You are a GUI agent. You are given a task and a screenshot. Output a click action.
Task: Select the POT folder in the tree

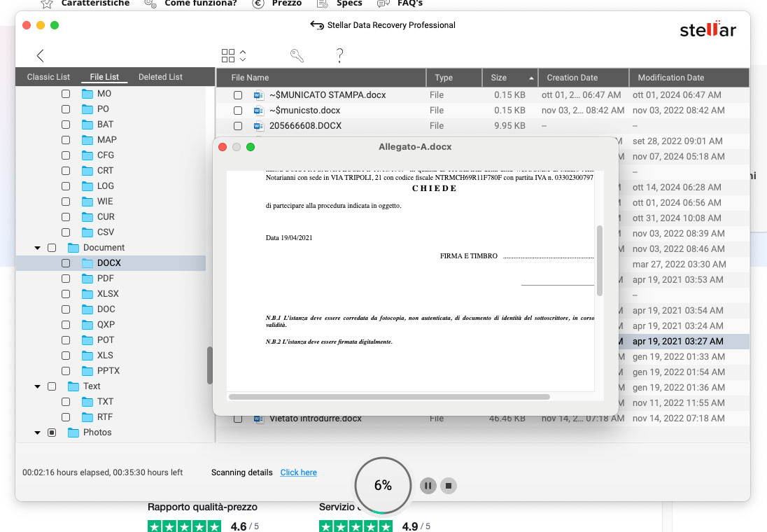[x=105, y=340]
